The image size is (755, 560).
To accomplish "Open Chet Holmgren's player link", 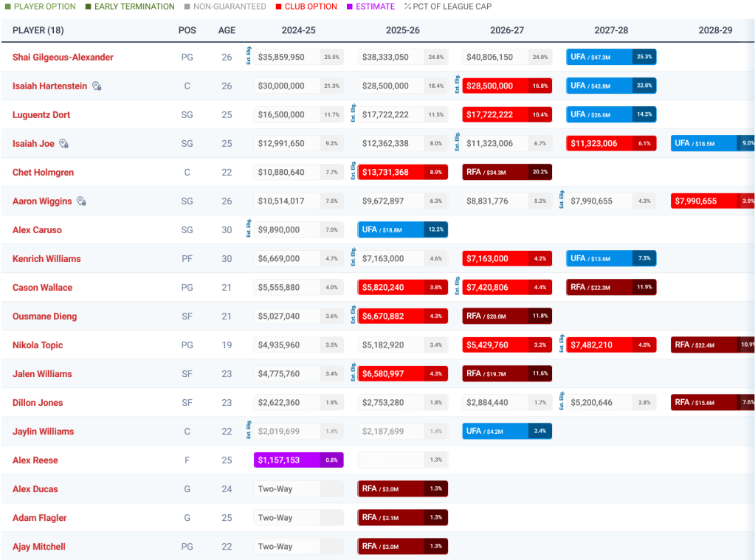I will coord(43,173).
